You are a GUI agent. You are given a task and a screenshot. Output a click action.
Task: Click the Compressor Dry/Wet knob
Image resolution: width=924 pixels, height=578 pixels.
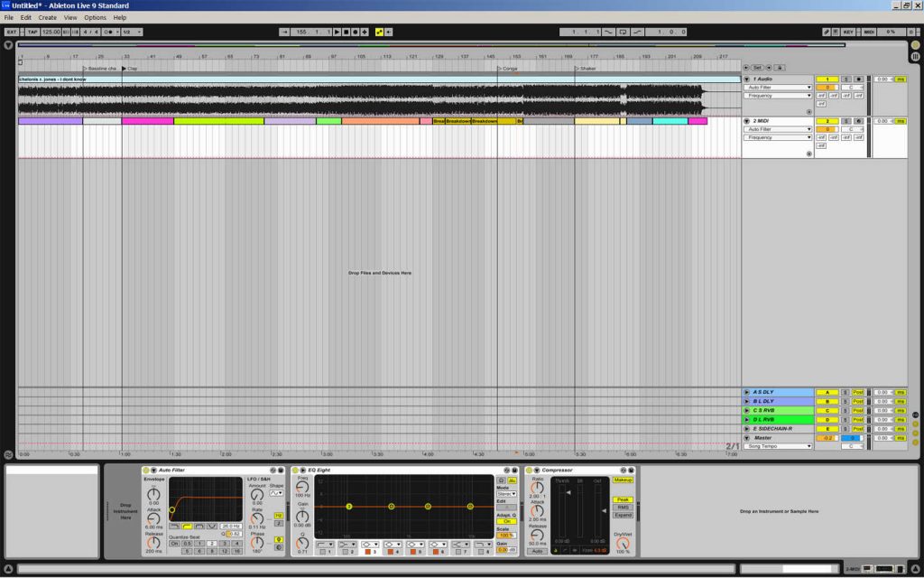(x=622, y=543)
